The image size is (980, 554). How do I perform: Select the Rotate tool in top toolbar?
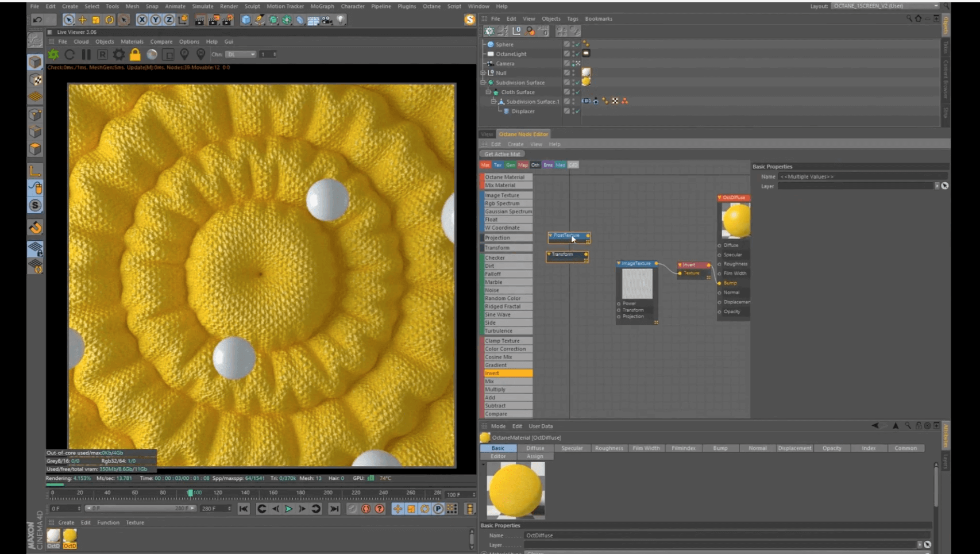[110, 20]
